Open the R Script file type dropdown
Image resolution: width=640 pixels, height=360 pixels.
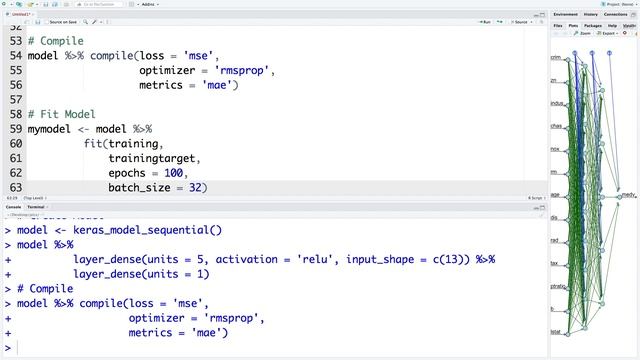(x=536, y=198)
